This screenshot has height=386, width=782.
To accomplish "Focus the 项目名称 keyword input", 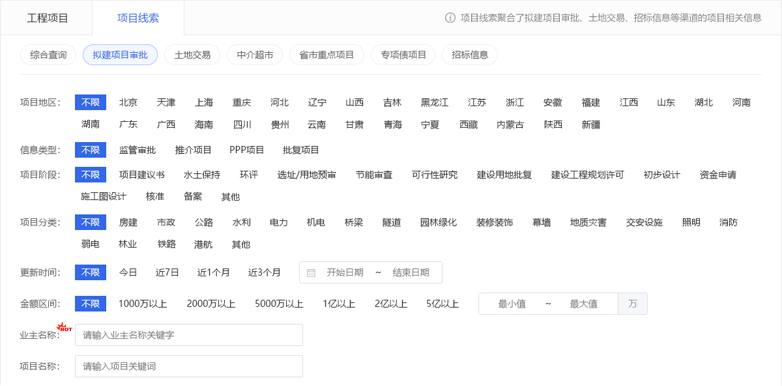I will 189,366.
